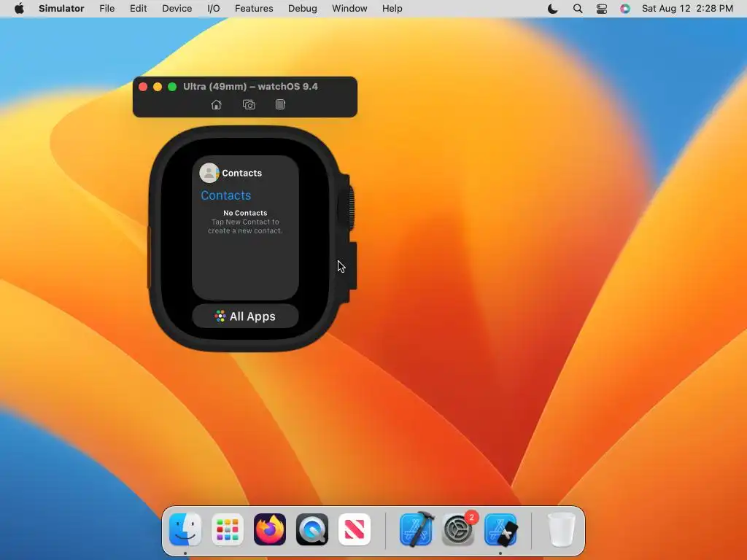
Task: Click the watch side button below the crown
Action: point(352,265)
